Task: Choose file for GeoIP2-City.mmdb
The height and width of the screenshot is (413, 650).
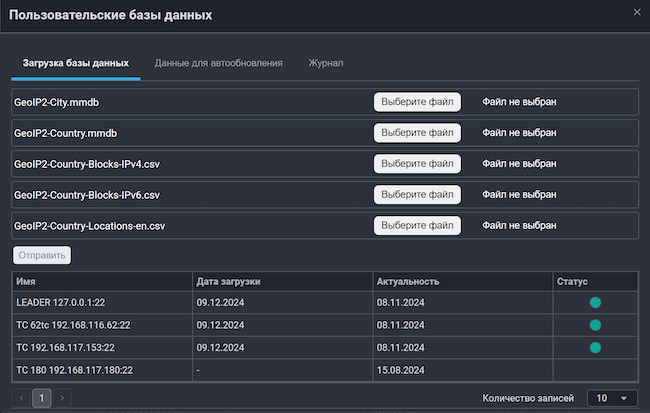Action: click(417, 102)
